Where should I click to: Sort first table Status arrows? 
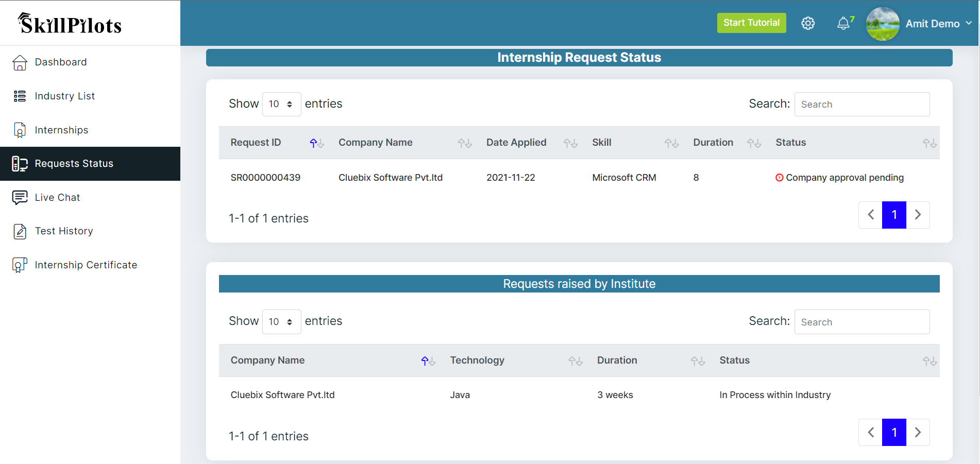(x=930, y=143)
